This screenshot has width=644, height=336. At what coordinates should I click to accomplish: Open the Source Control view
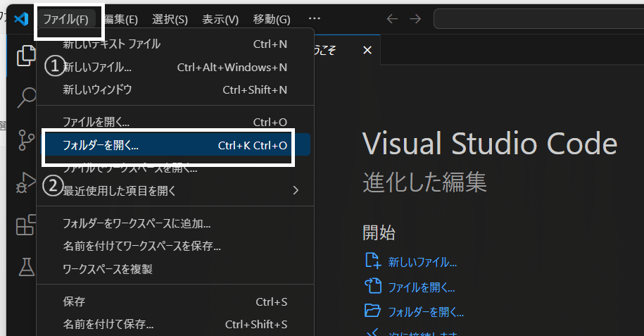tap(26, 140)
